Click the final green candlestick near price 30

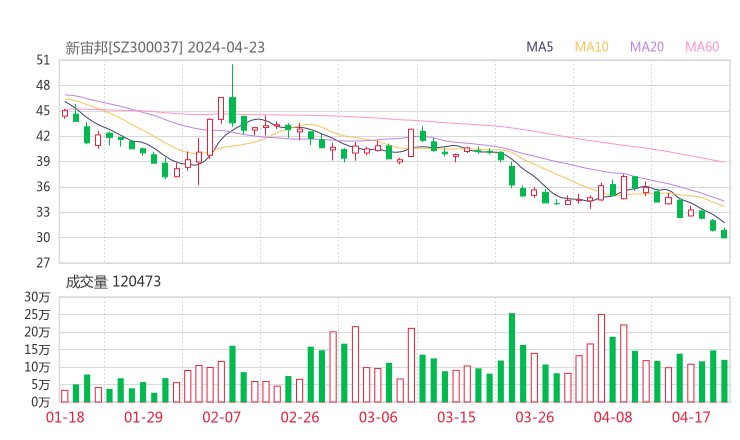[724, 234]
